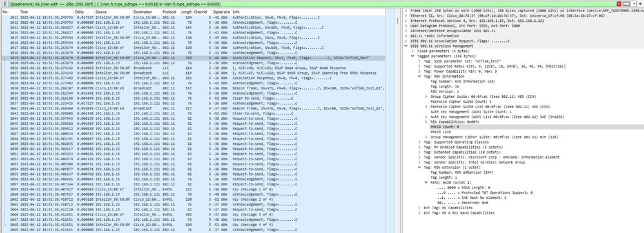Expand Power Capability tag
This screenshot has height=233, width=644.
(x=420, y=71)
